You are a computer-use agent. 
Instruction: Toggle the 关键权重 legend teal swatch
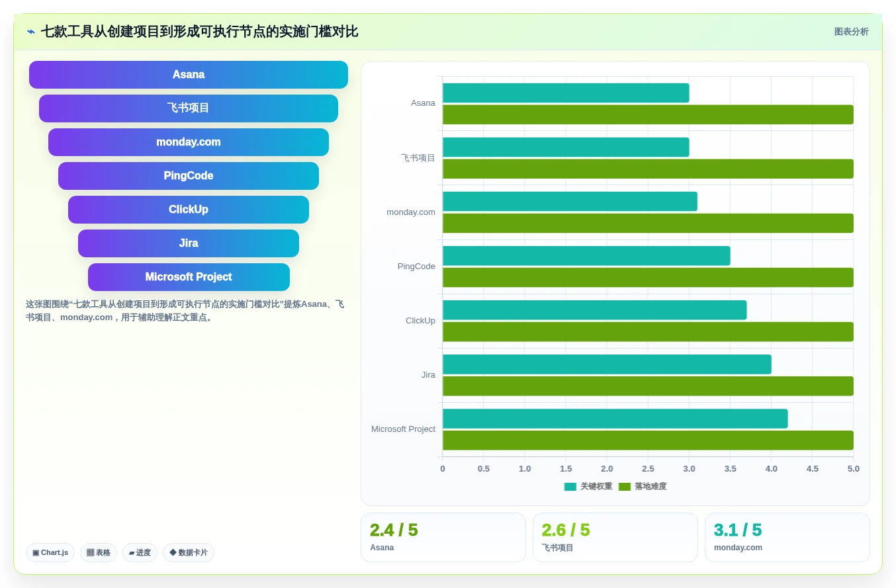click(570, 487)
